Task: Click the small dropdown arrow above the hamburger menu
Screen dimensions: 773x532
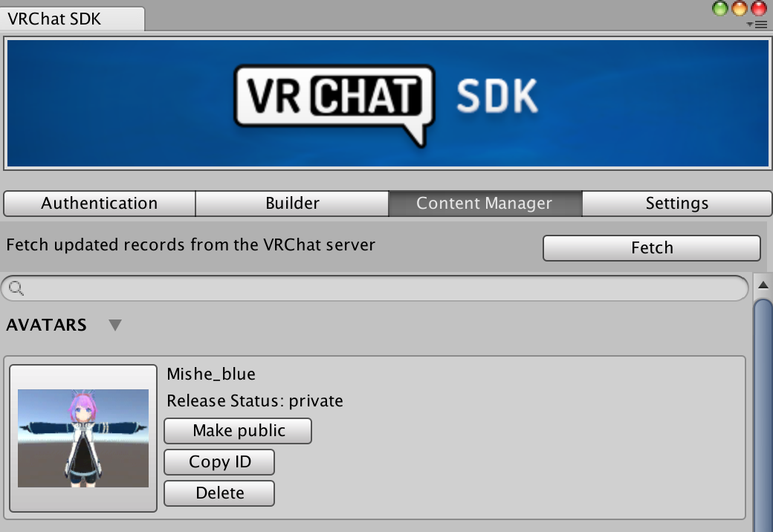Action: coord(748,24)
